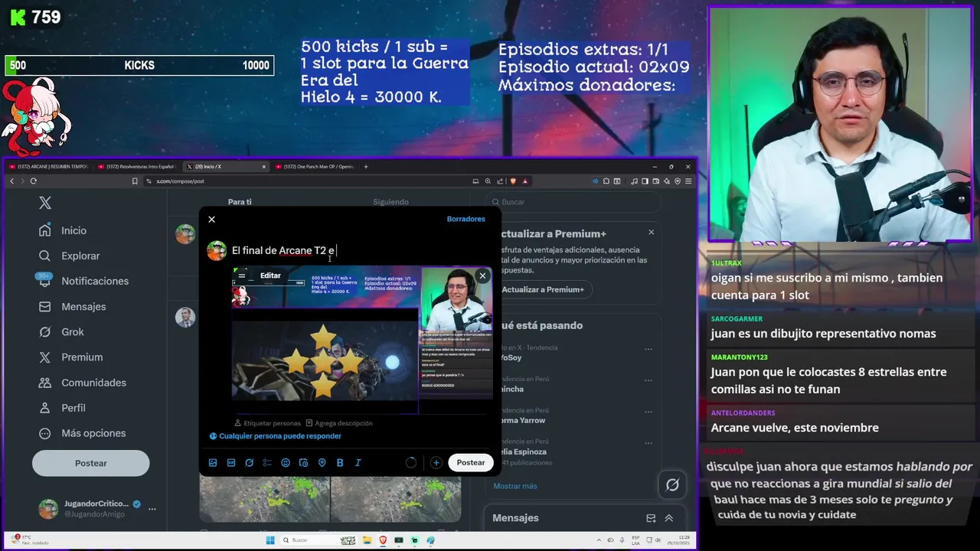The width and height of the screenshot is (980, 551).
Task: Click the poll icon in compose toolbar
Action: click(267, 462)
